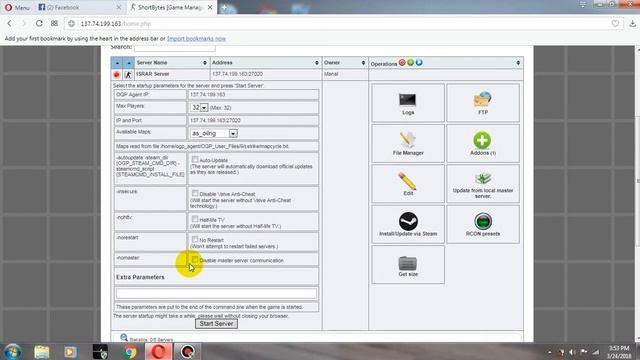Check the No Restart checkbox
Viewport: 640px width, 360px height.
click(x=195, y=240)
